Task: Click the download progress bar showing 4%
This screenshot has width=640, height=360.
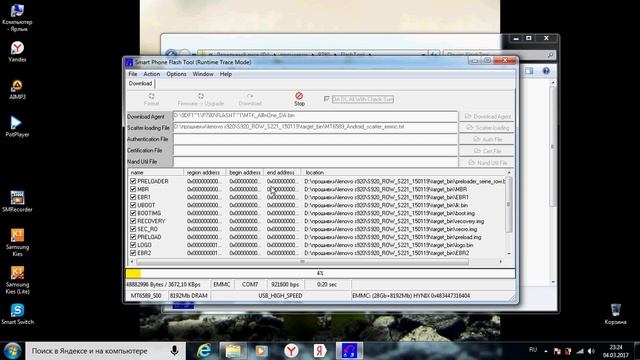Action: coord(320,273)
